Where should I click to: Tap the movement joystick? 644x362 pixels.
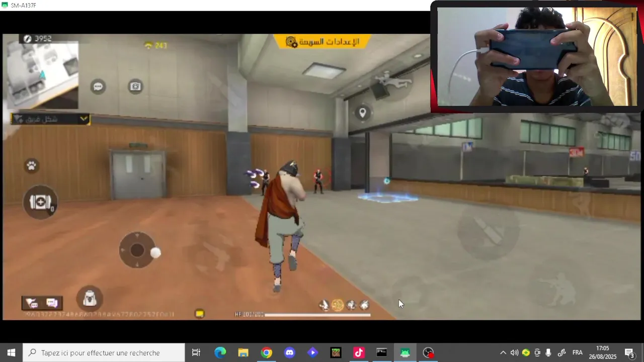tap(137, 250)
